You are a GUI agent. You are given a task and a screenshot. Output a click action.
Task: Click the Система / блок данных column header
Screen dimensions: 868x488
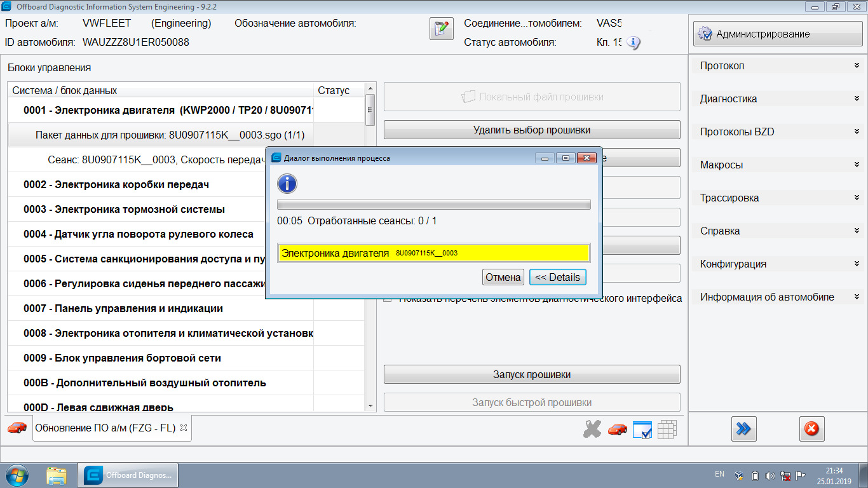pyautogui.click(x=161, y=90)
